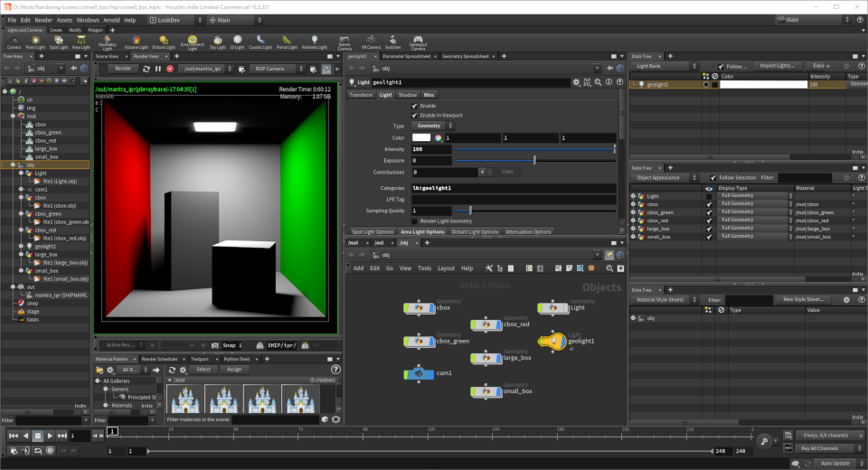Stop the render with red button
The image size is (868, 470).
170,69
